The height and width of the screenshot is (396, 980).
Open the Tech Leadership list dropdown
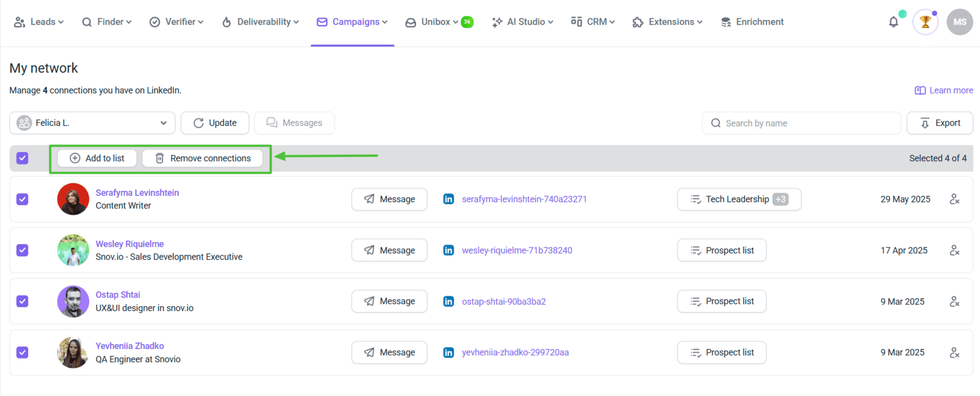(x=739, y=199)
